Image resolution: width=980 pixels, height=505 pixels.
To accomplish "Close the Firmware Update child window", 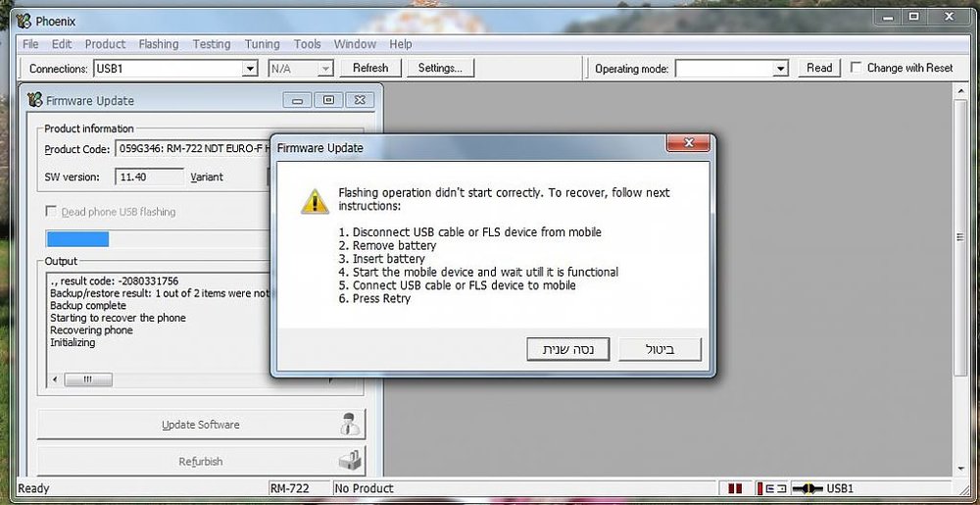I will [x=360, y=100].
